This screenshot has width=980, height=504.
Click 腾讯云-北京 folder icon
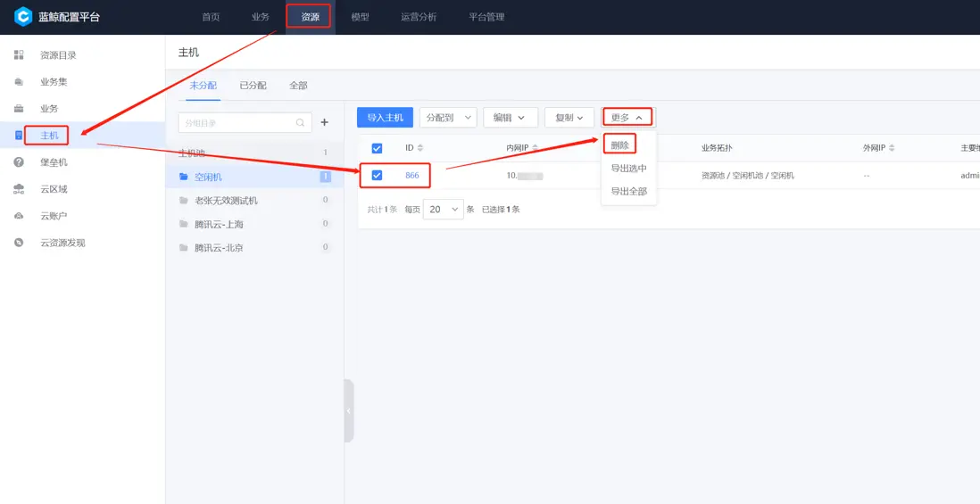coord(184,247)
